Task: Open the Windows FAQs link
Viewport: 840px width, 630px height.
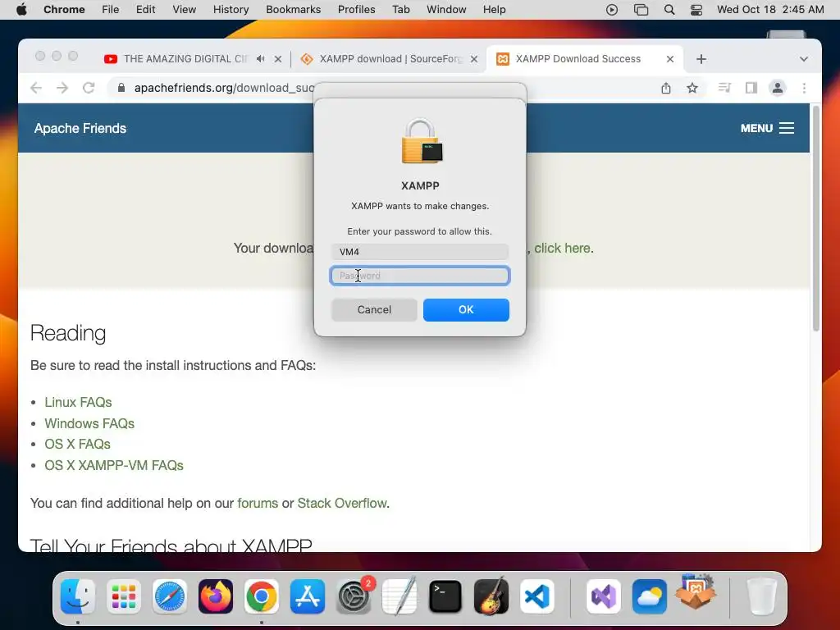Action: 89,423
